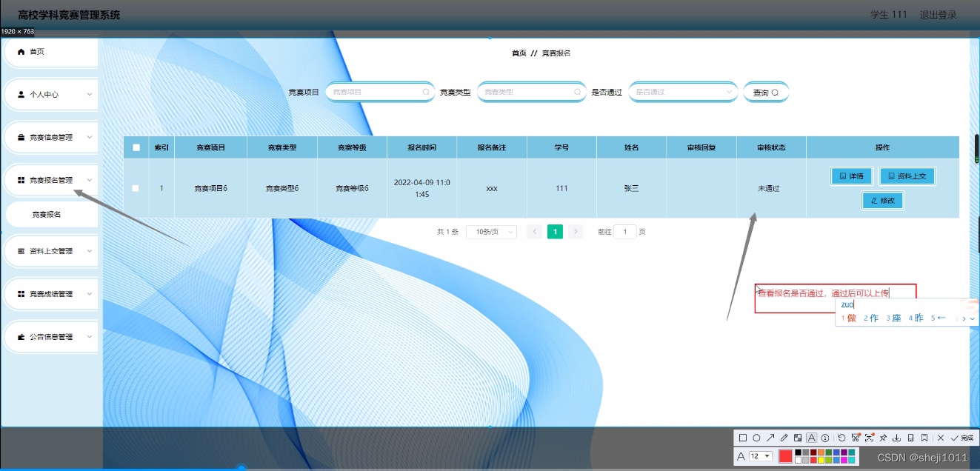Toggle the bookmark icon in annotation toolbar
This screenshot has height=471, width=980.
(x=924, y=438)
